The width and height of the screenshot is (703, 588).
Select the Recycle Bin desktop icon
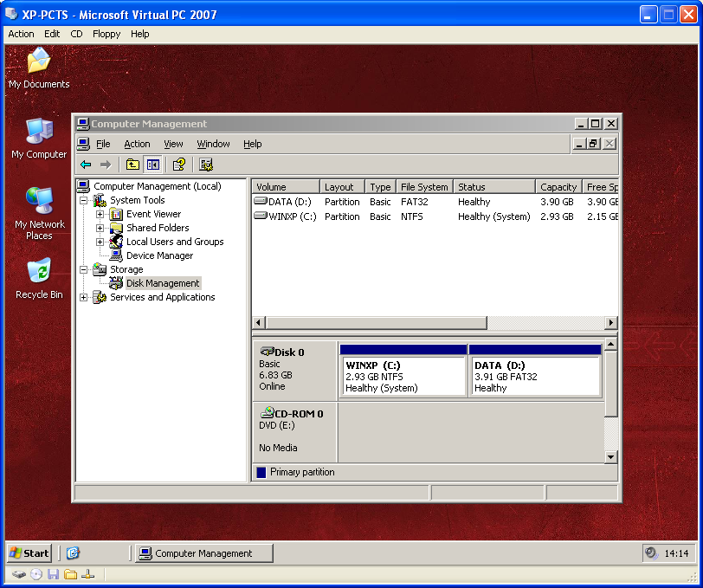[x=39, y=278]
